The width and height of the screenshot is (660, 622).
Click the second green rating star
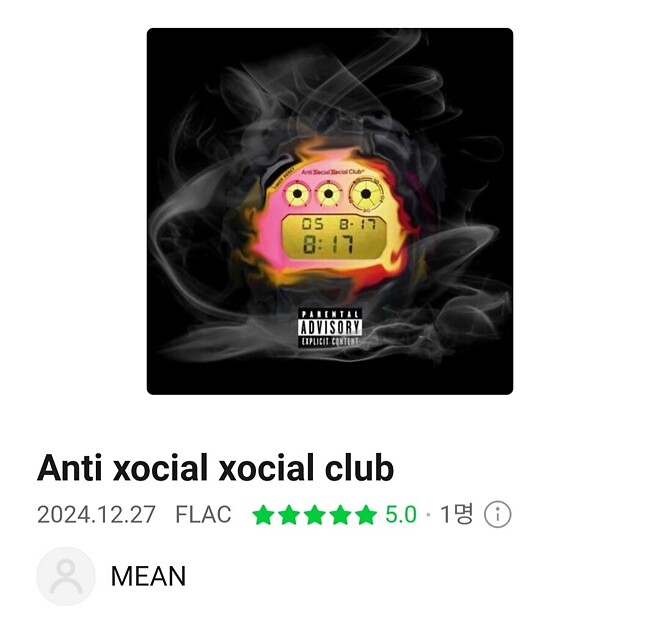[x=289, y=515]
